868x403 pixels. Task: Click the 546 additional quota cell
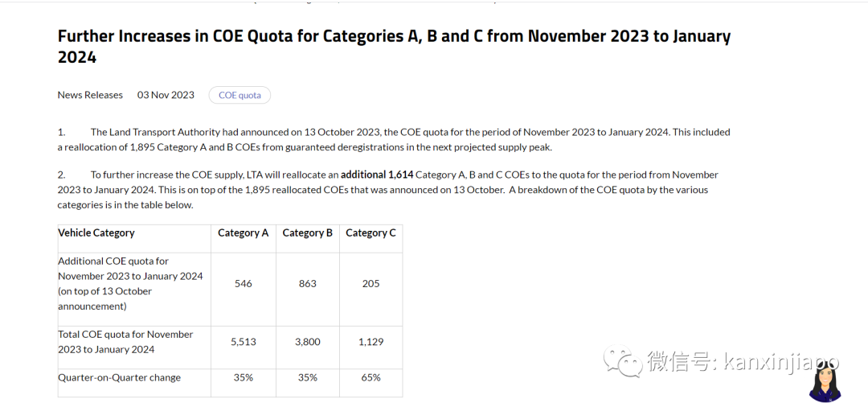pyautogui.click(x=243, y=283)
